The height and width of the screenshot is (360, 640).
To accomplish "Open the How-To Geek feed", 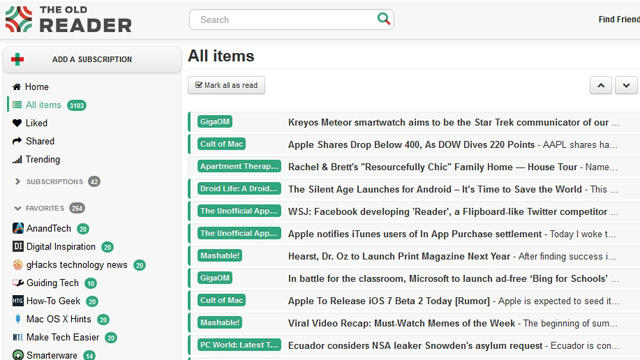I will pos(53,301).
